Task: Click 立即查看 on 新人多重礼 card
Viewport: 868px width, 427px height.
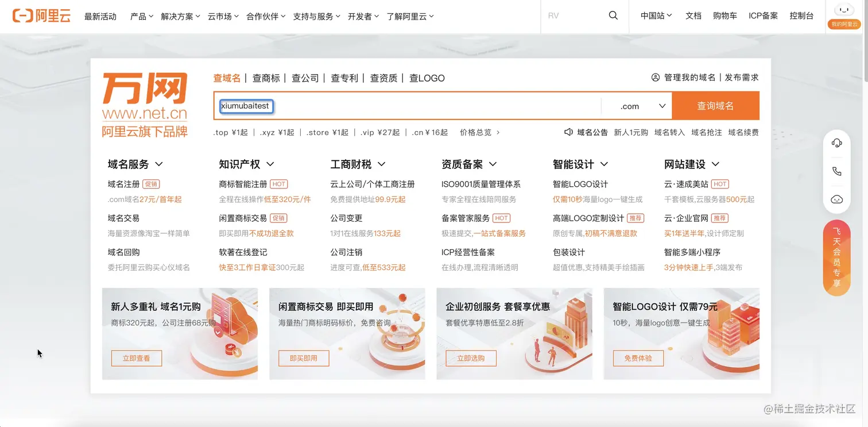Action: coord(137,358)
